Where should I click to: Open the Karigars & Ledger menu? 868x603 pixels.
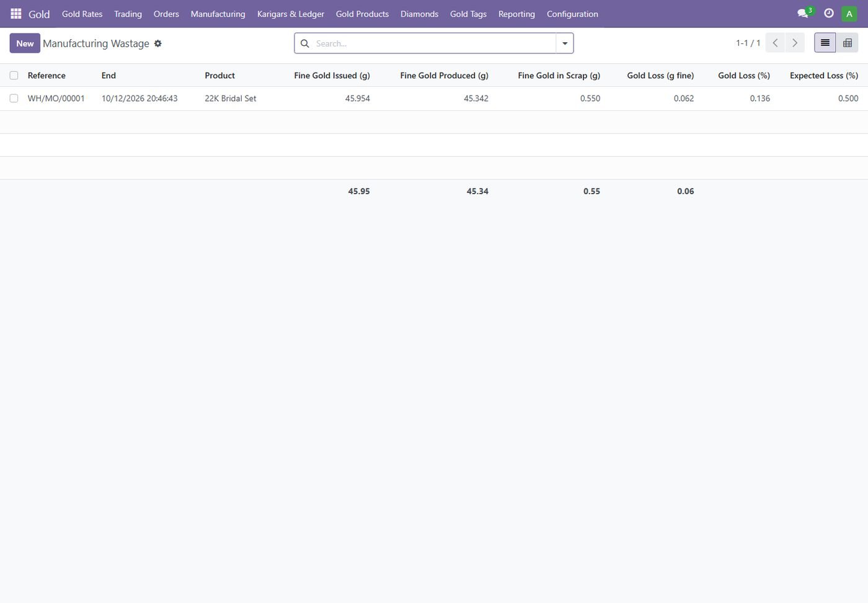(291, 14)
